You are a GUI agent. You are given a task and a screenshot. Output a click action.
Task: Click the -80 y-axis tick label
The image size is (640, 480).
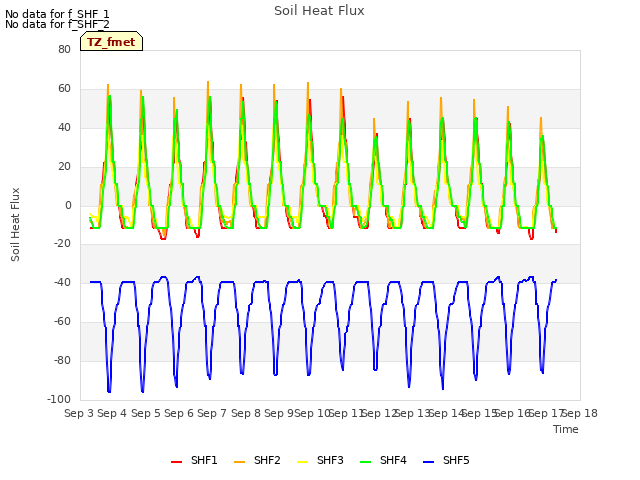(62, 360)
